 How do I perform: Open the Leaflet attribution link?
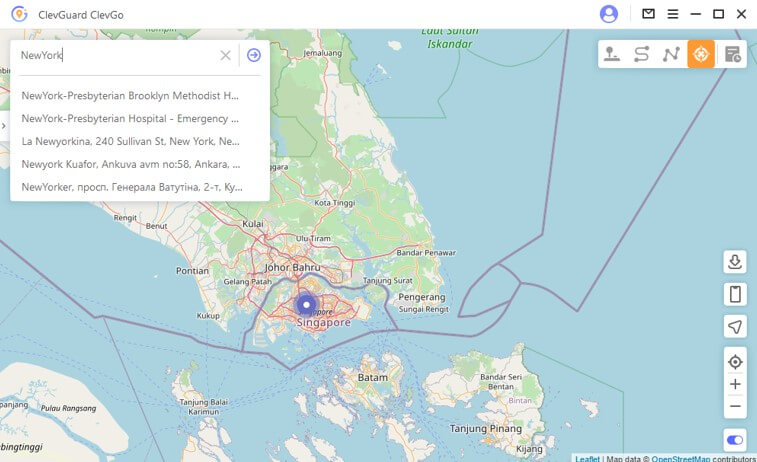587,458
